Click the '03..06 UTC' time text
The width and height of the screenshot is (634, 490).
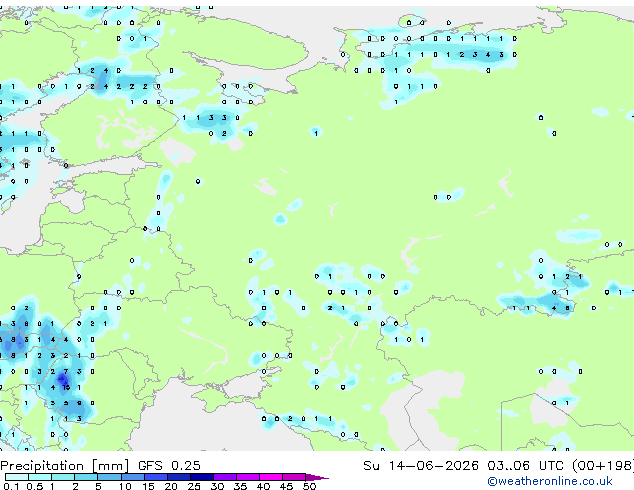(x=525, y=466)
